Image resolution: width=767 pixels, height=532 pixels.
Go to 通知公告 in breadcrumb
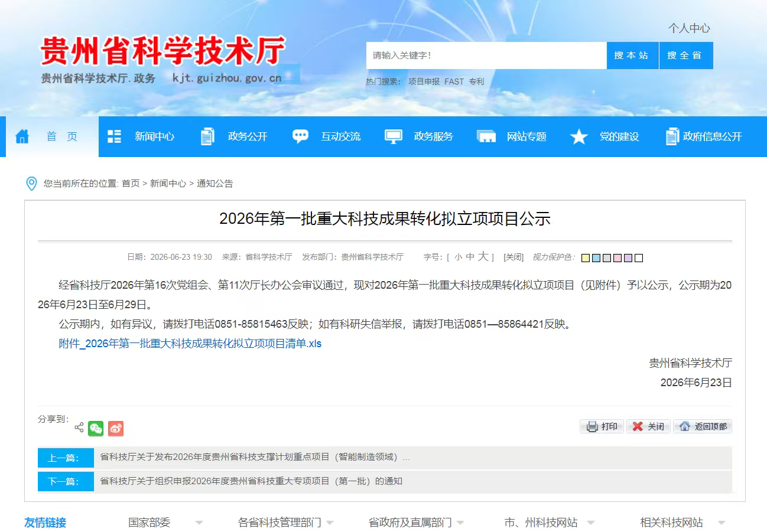point(215,184)
